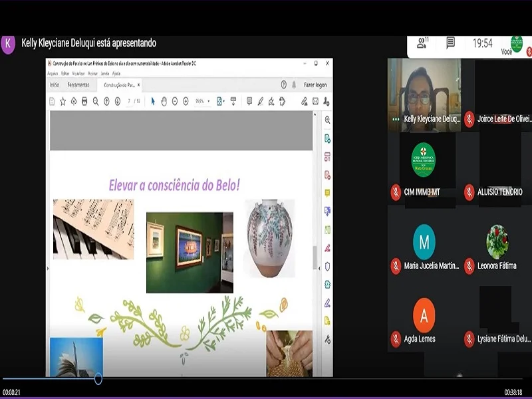Click muted mic icon on ALUISIO TENORIO
The height and width of the screenshot is (399, 532).
pos(469,192)
